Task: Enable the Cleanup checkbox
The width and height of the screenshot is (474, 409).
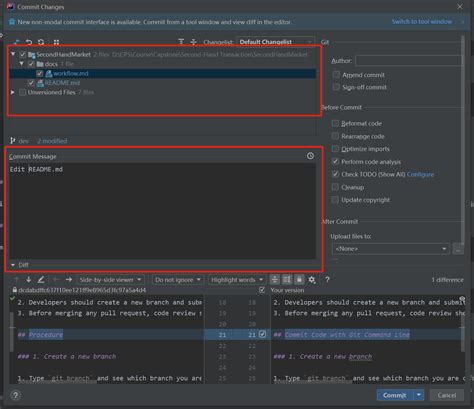Action: [x=335, y=187]
